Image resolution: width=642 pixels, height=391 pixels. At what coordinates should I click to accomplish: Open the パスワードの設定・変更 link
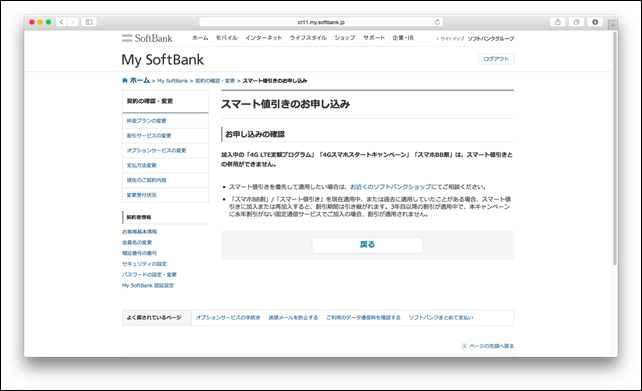click(x=149, y=274)
